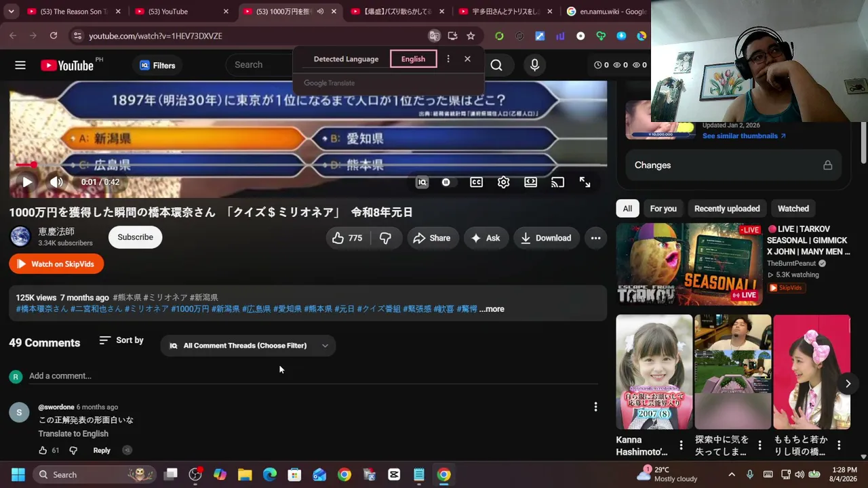Go back to the previous page
Screen dimensions: 868x488
(13, 36)
